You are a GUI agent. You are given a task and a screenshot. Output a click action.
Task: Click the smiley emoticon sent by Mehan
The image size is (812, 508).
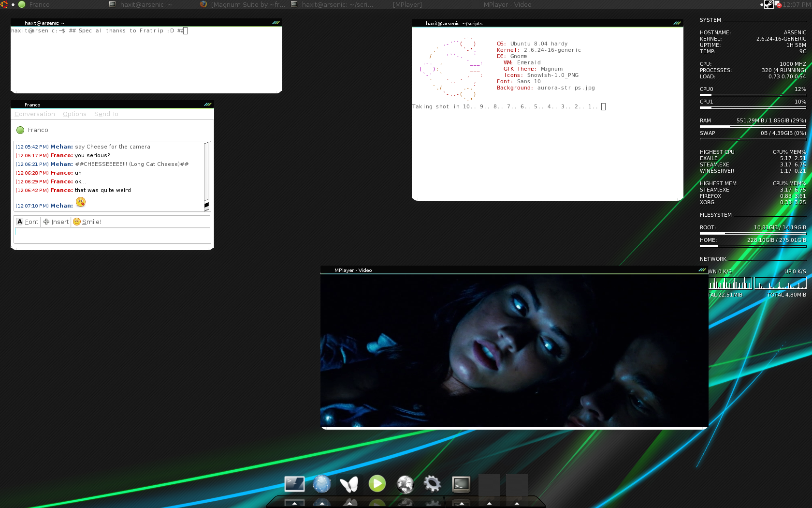click(81, 202)
